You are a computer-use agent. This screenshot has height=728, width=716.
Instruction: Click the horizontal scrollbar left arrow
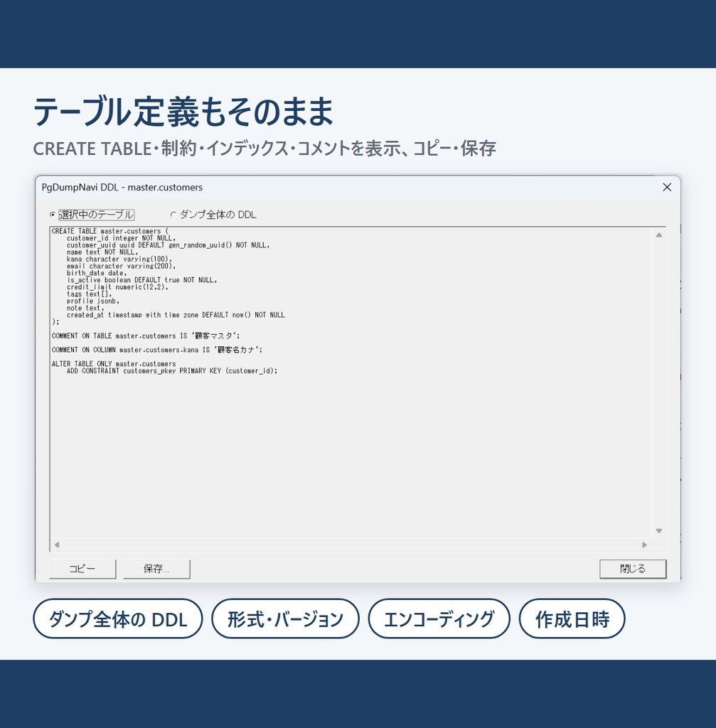pyautogui.click(x=57, y=545)
